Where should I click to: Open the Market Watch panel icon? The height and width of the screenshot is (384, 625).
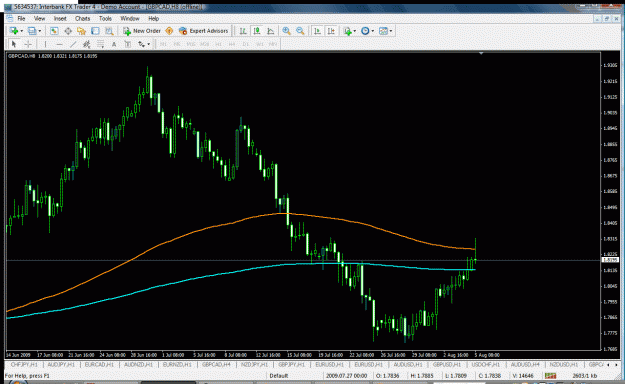54,31
